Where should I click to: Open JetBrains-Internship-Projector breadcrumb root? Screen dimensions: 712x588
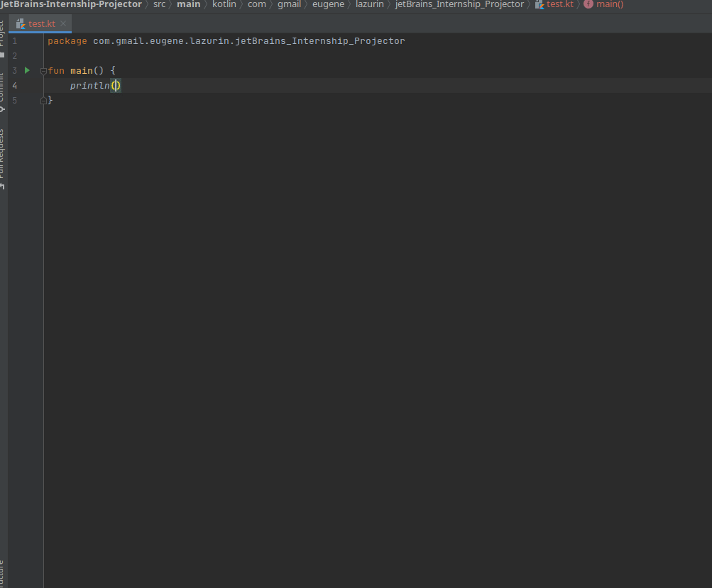point(71,4)
